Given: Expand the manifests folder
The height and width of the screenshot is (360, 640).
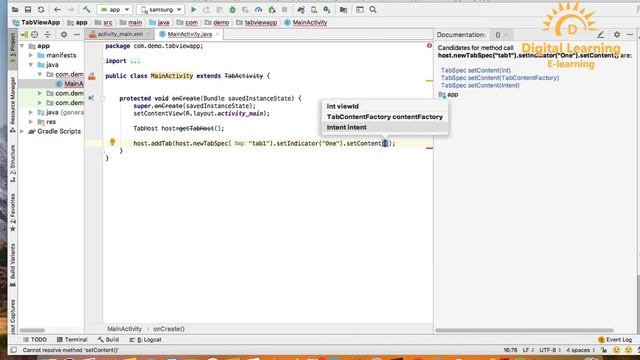Looking at the screenshot, I should coord(31,55).
